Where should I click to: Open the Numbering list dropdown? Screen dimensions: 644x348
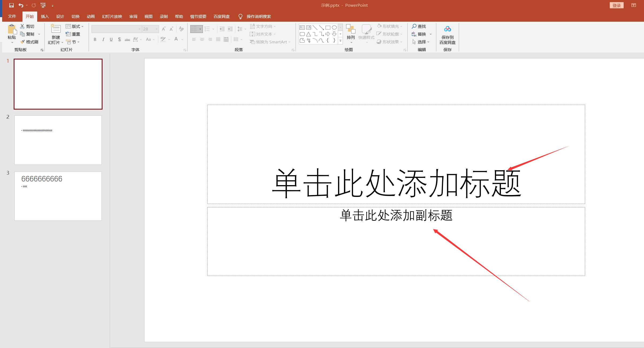tap(213, 29)
